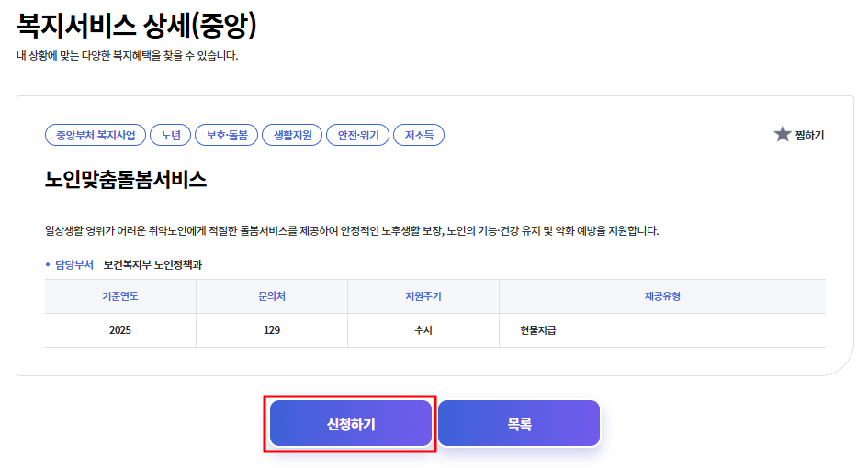868x468 pixels.
Task: Select the 안전·위기 tag
Action: pos(358,135)
